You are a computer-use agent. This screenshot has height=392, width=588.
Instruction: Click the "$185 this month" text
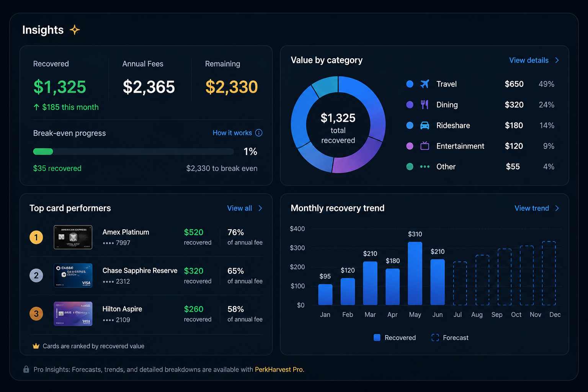click(70, 107)
